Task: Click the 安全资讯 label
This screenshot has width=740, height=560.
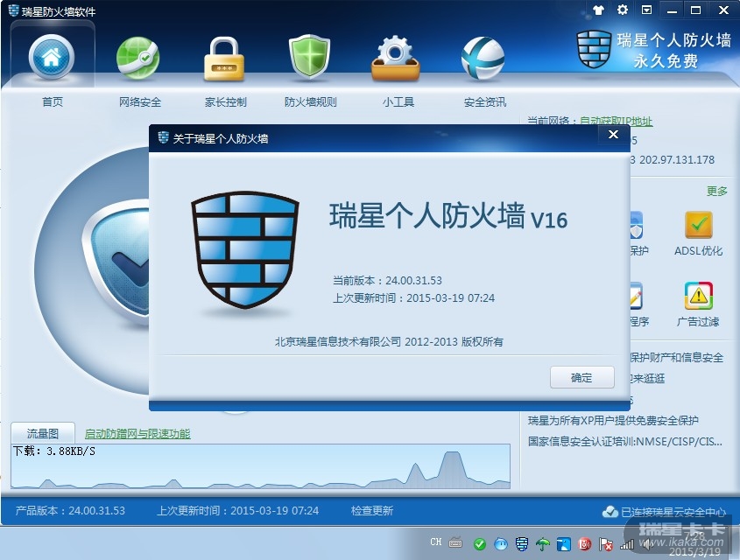Action: (484, 101)
